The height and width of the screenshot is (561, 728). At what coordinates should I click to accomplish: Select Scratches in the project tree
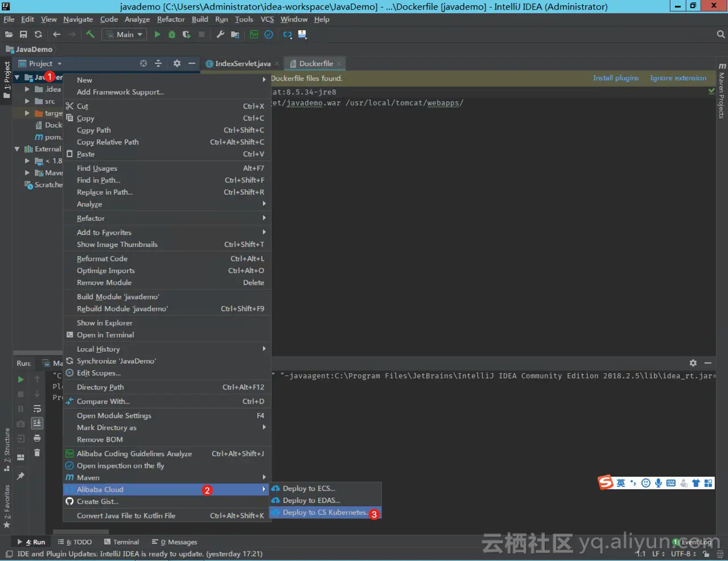44,185
